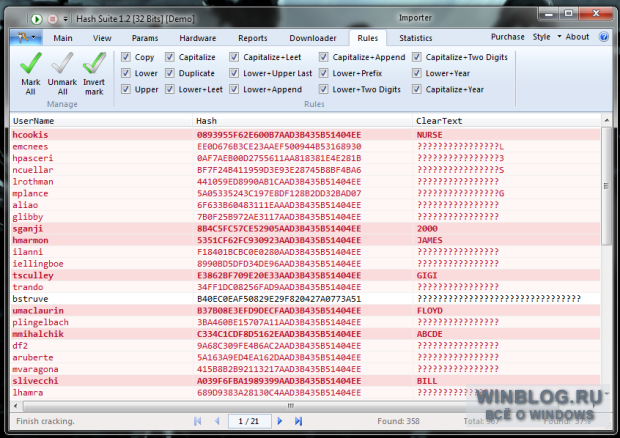Screen dimensions: 620x438
Task: Click cleartext BILL for slivecchi
Action: pos(427,381)
